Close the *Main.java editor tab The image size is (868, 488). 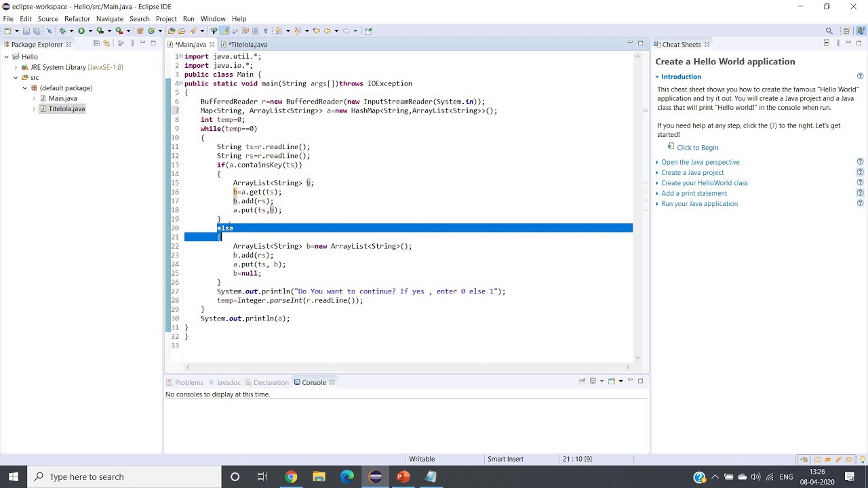coord(212,44)
